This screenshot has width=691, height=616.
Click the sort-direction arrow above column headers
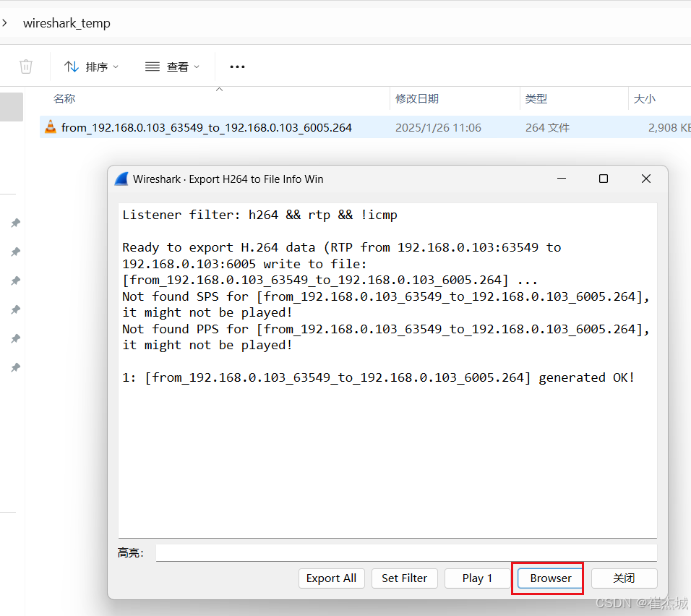point(219,90)
